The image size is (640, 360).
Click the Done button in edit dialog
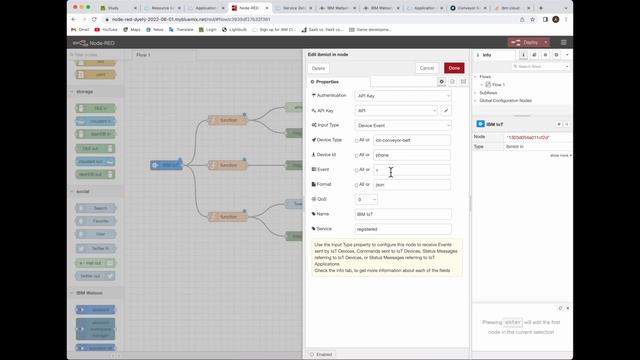coord(454,68)
